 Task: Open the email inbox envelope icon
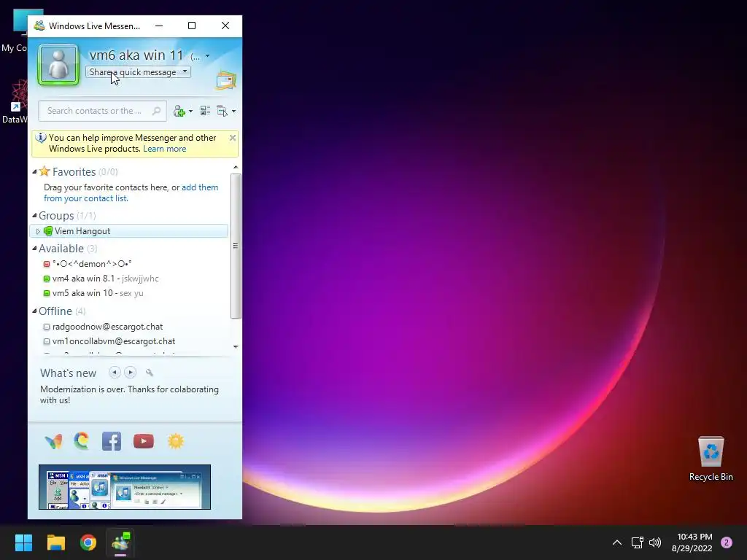tap(226, 80)
